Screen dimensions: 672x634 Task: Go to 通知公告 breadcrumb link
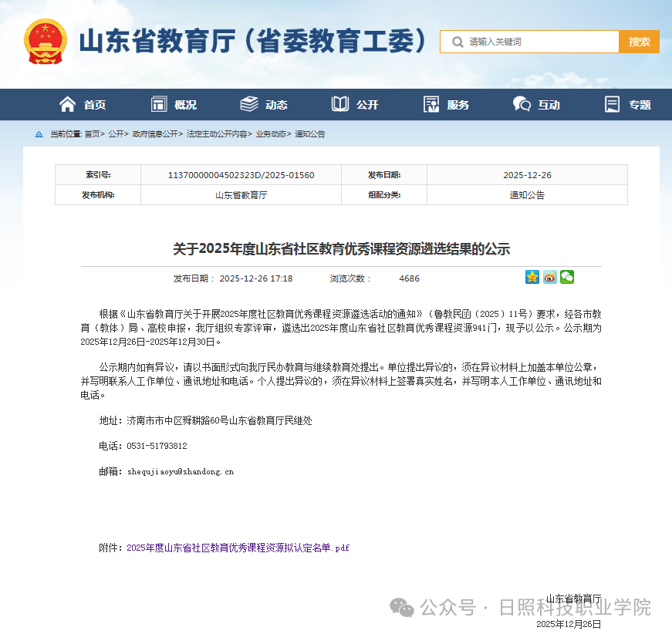(312, 133)
